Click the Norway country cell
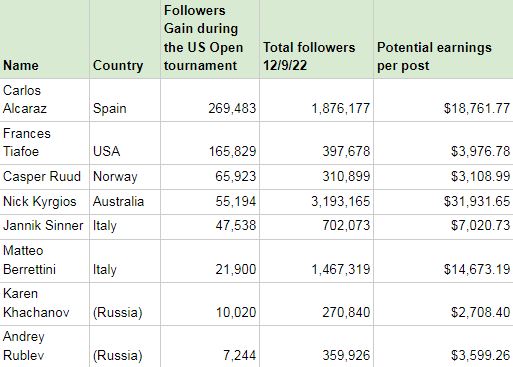Screen dimensions: 513x367 125,177
